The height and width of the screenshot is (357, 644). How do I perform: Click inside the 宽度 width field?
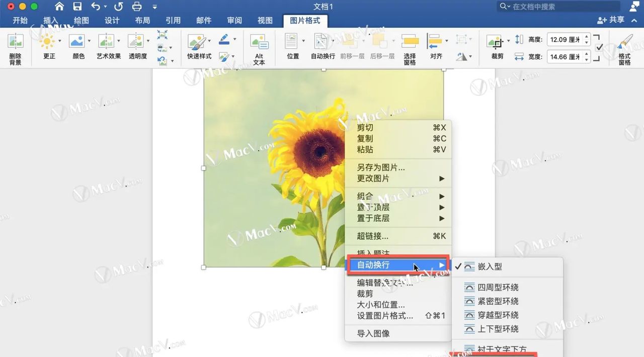tap(566, 56)
